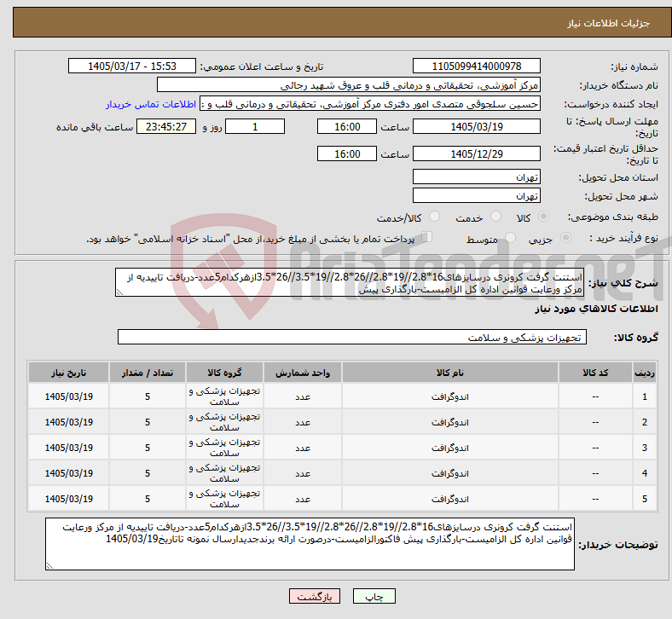Click the تاریخ نیاز column header
This screenshot has width=672, height=619.
[68, 373]
